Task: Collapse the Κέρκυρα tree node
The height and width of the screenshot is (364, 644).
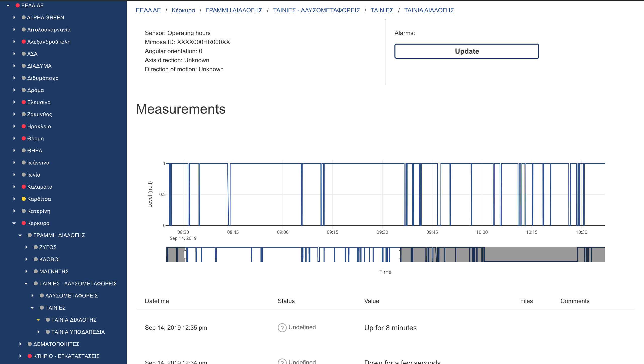Action: pyautogui.click(x=14, y=223)
